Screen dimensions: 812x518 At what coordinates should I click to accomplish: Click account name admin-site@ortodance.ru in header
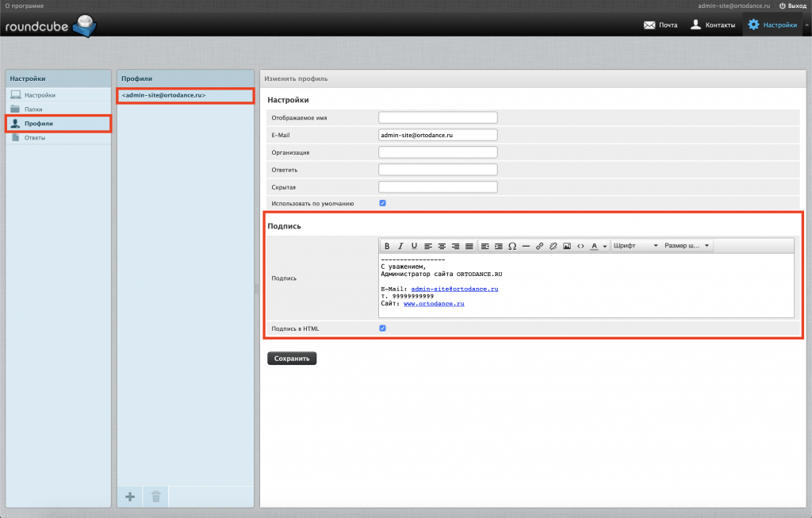click(733, 6)
